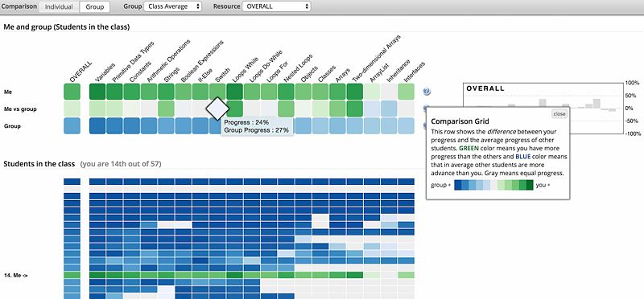Click Me vs group Strings cell
Viewport: 644px width, 299px height.
166,109
